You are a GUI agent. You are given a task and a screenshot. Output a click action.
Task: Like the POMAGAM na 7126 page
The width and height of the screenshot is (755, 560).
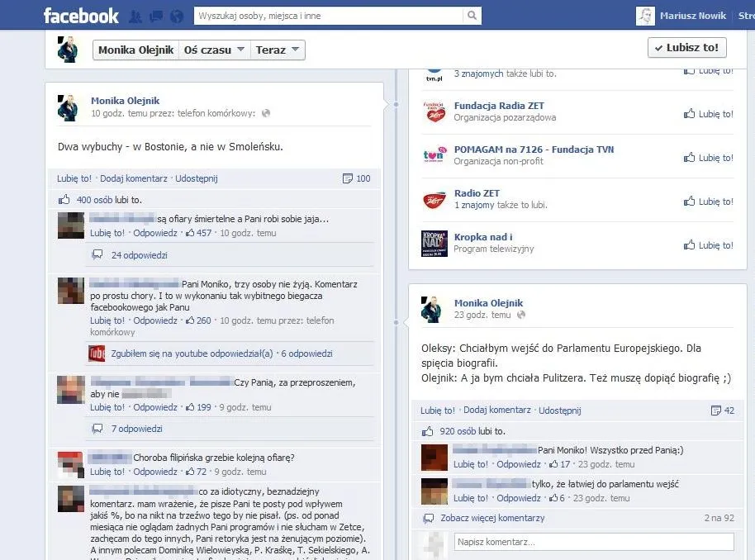pyautogui.click(x=708, y=158)
